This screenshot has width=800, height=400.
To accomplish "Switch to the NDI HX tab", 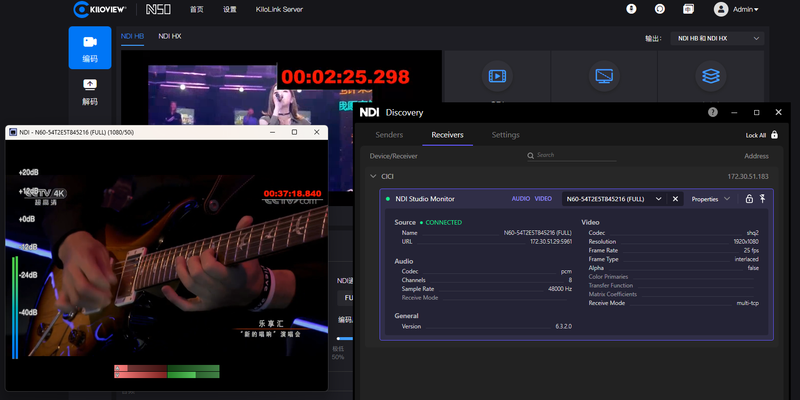I will (x=169, y=36).
